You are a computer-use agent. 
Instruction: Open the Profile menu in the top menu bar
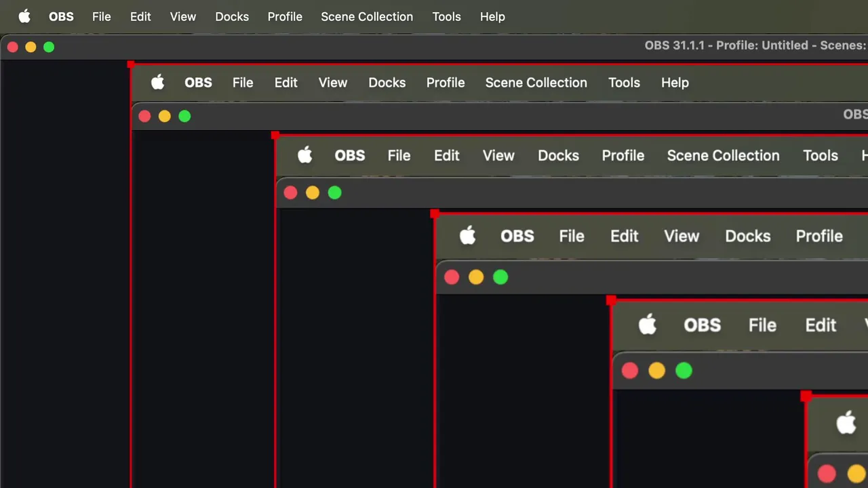coord(285,16)
